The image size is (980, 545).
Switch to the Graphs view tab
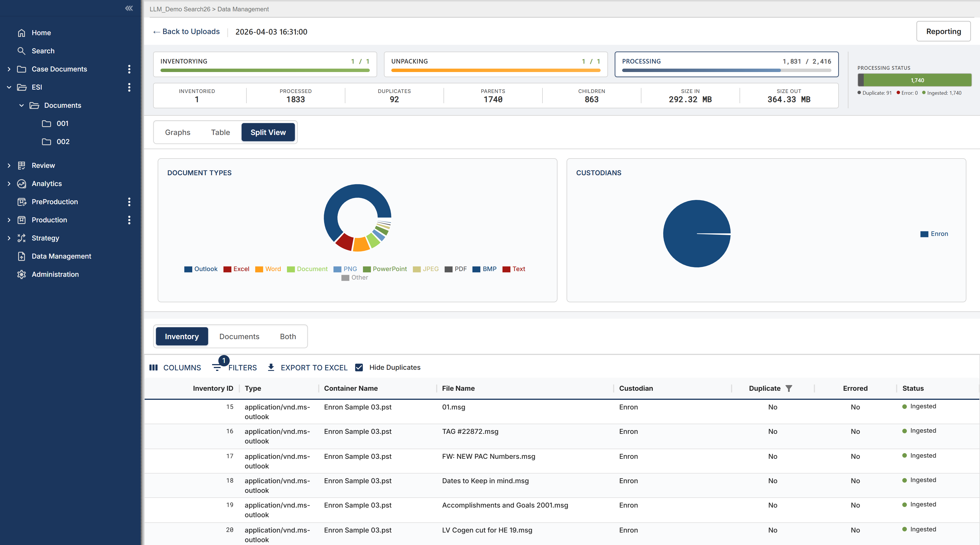click(x=178, y=132)
